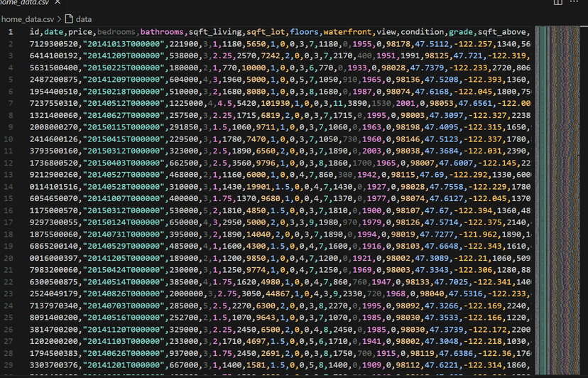Click the vertical scrollbar track
Screen dimensions: 588x378
(584, 202)
